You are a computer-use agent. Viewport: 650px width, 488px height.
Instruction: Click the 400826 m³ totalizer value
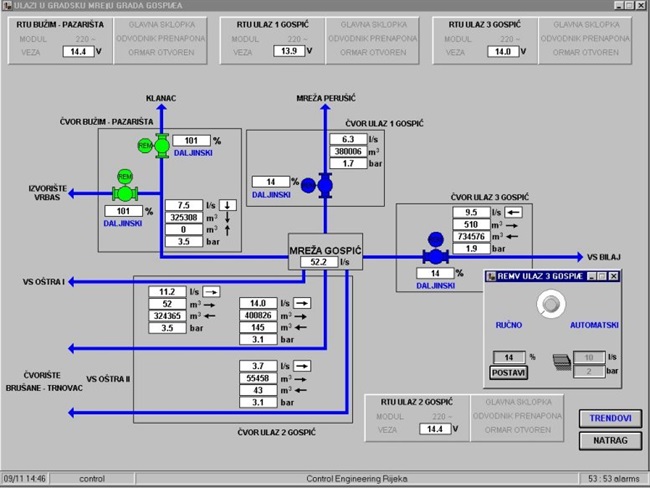(258, 316)
